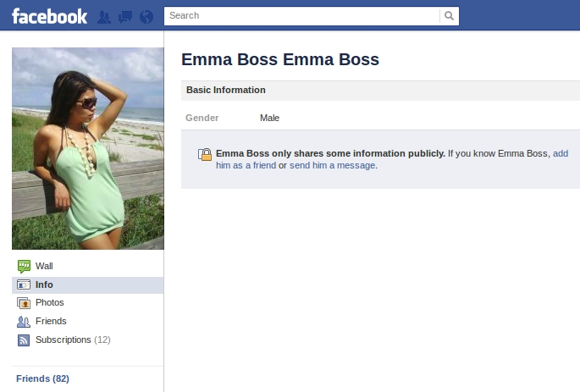Open messages icon in header
This screenshot has height=392, width=580.
coord(125,17)
